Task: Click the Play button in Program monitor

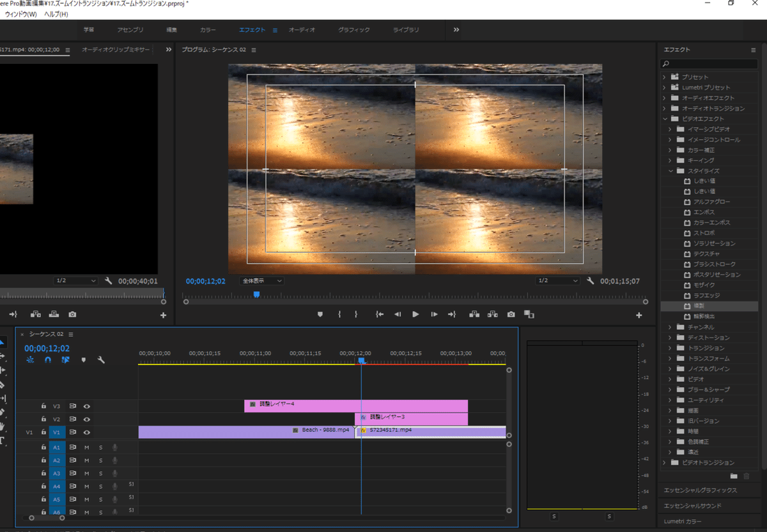Action: [x=415, y=314]
